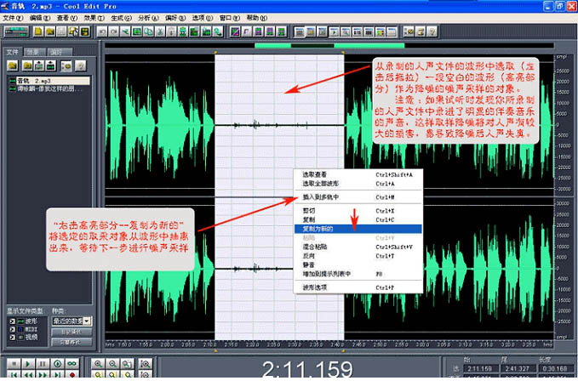Click the Redo toolbar button
578x392 pixels.
(113, 32)
